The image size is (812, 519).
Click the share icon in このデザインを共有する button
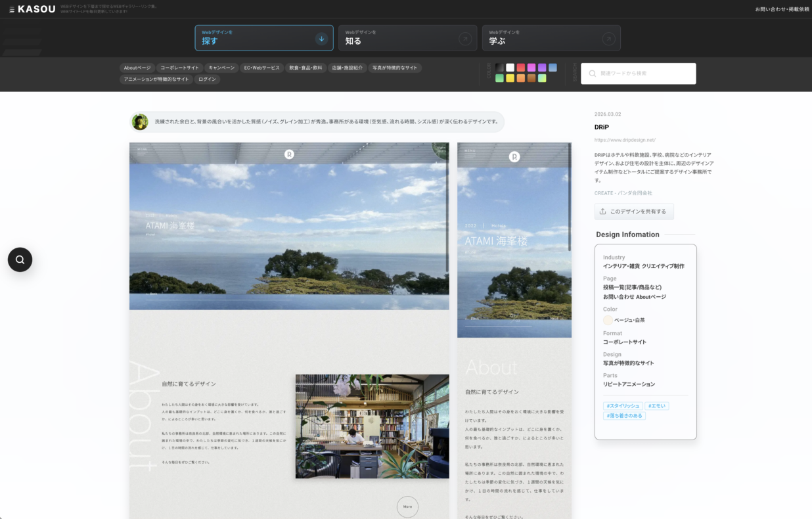(603, 212)
